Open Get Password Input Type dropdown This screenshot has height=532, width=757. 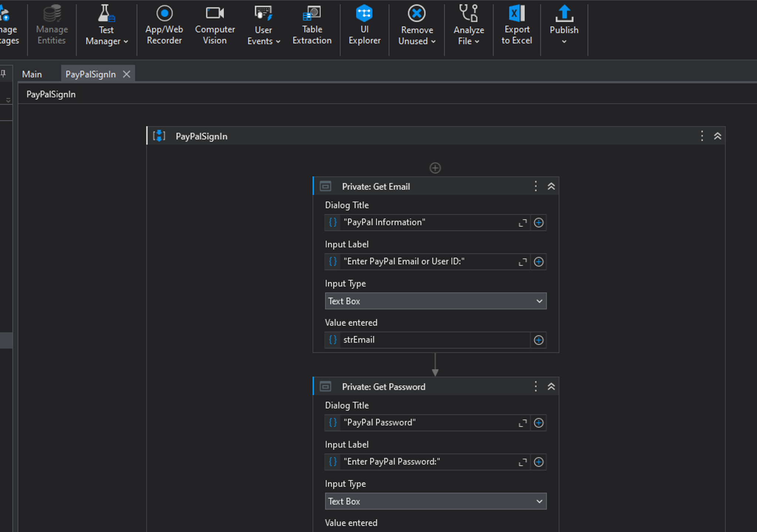[435, 501]
